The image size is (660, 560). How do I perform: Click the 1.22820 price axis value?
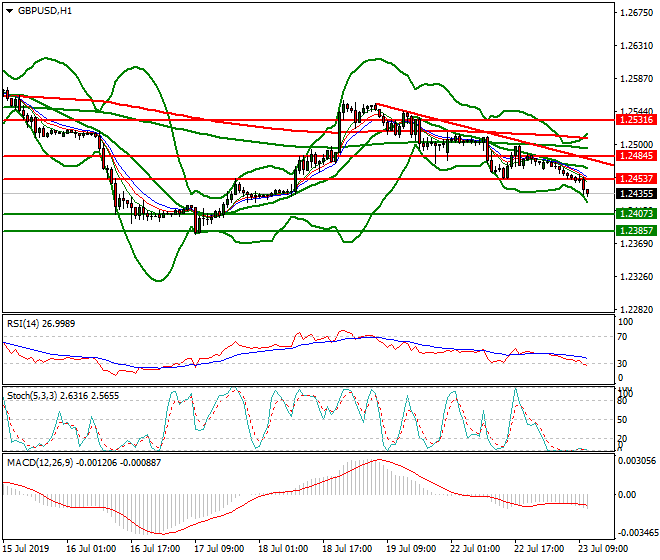coord(637,309)
